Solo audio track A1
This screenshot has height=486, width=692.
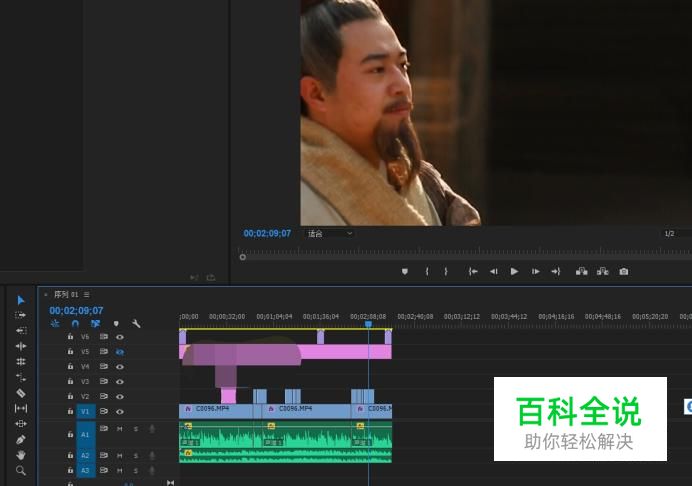(136, 429)
